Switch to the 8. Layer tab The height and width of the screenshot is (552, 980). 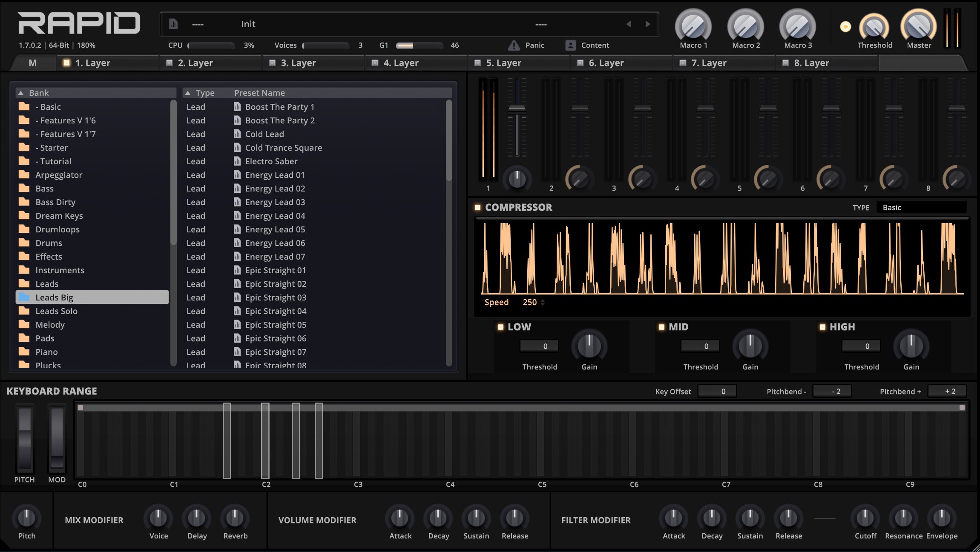tap(826, 63)
